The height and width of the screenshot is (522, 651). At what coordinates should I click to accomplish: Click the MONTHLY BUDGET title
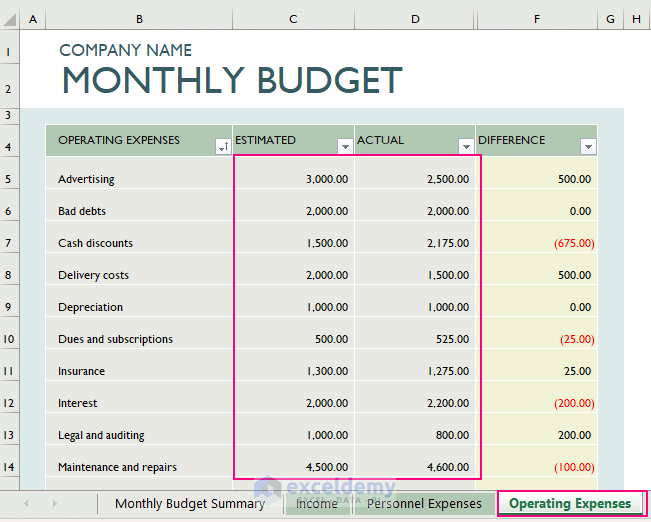pos(232,80)
